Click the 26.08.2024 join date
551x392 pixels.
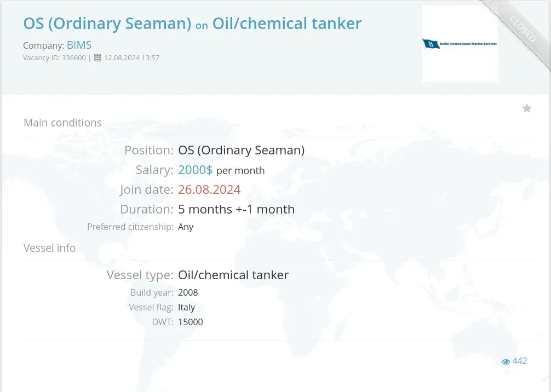209,189
